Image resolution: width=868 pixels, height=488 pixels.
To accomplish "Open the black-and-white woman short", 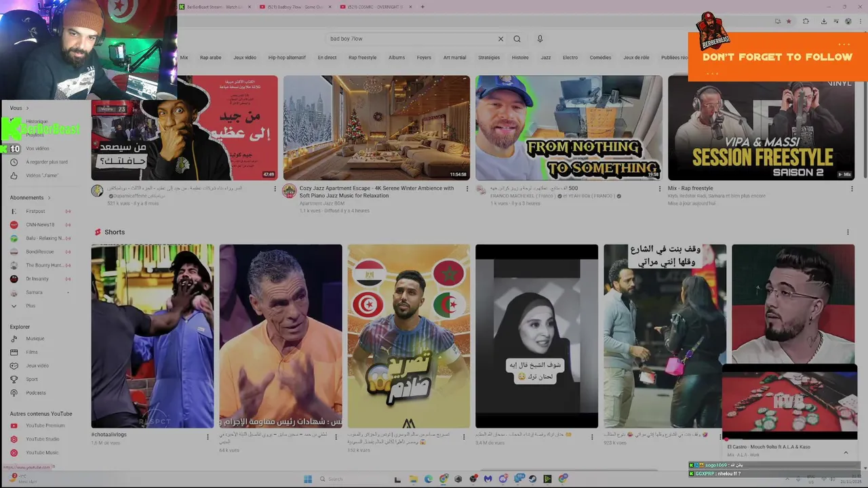I will click(536, 336).
